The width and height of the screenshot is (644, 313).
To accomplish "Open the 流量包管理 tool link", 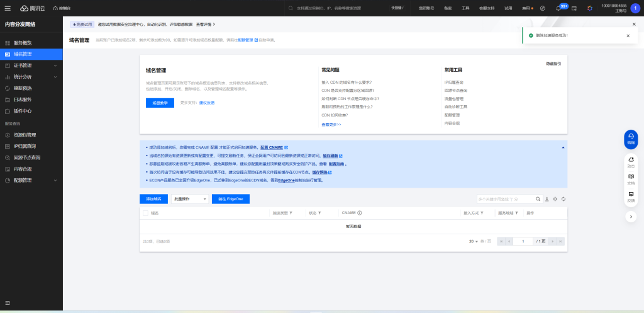I will pos(454,99).
